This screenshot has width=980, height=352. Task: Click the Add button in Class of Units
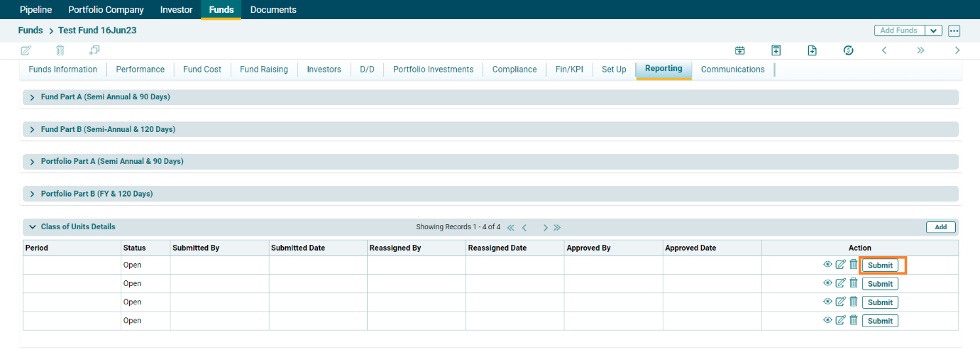pos(940,227)
